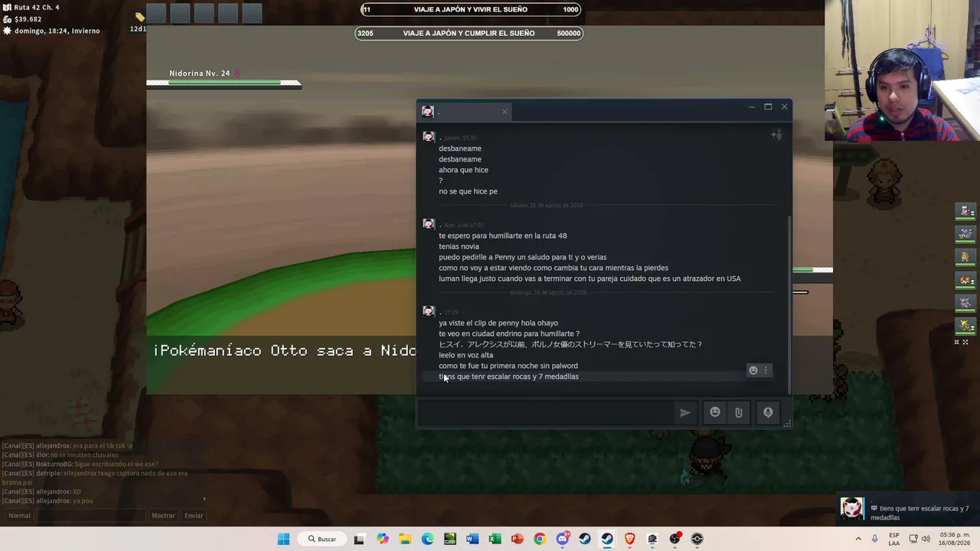The width and height of the screenshot is (980, 551).
Task: Open File Explorer from the taskbar
Action: tap(405, 539)
